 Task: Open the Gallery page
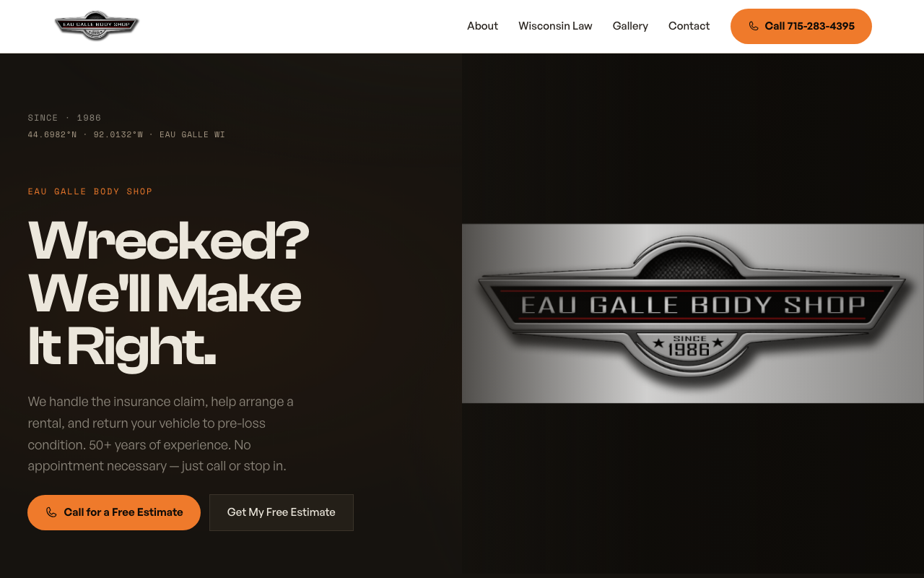point(630,26)
